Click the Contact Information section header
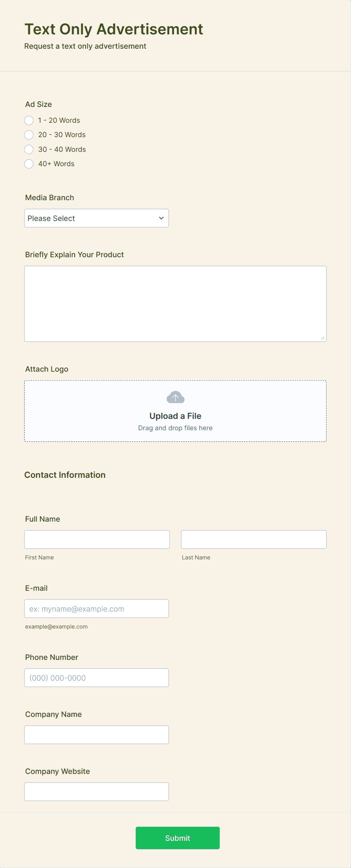The height and width of the screenshot is (868, 351). [65, 475]
